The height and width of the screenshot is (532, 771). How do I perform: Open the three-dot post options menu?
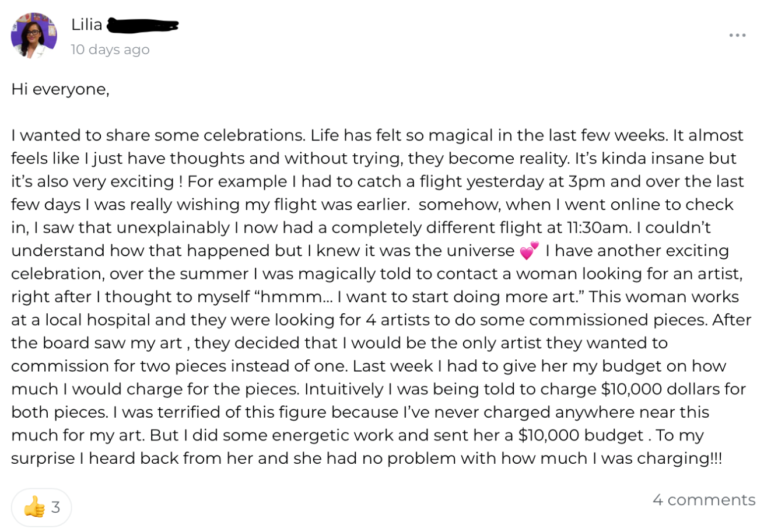737,36
